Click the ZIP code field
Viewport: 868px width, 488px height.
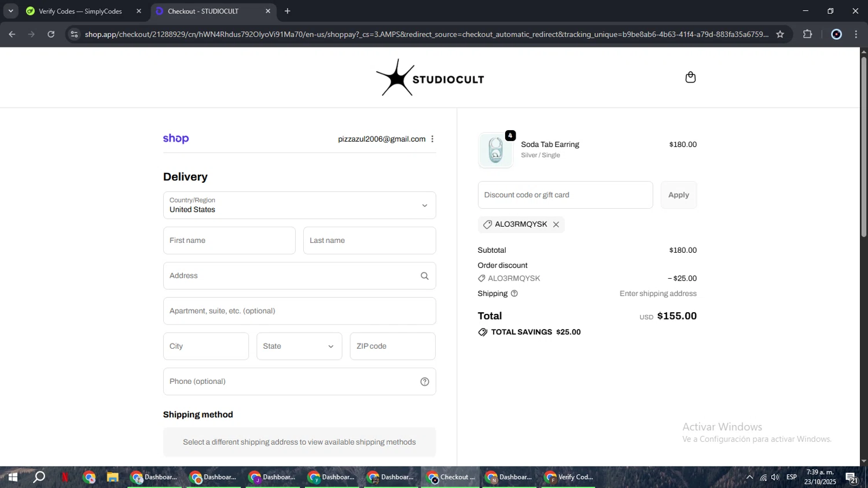coord(392,346)
